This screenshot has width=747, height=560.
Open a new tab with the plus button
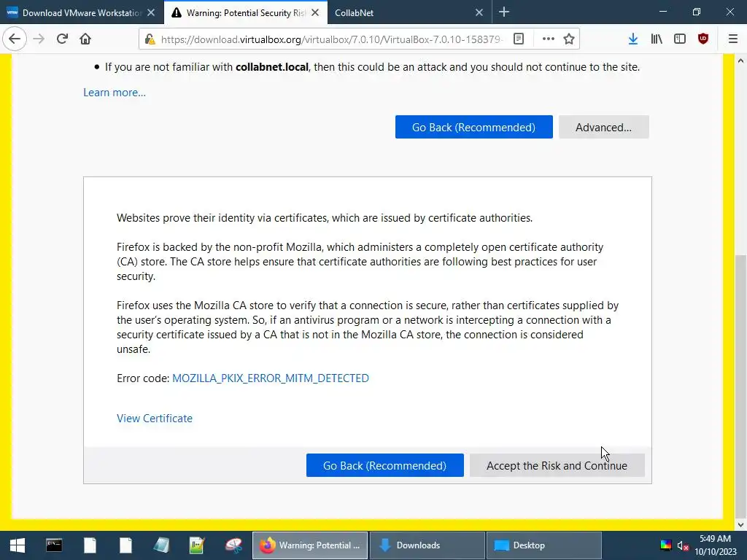504,12
